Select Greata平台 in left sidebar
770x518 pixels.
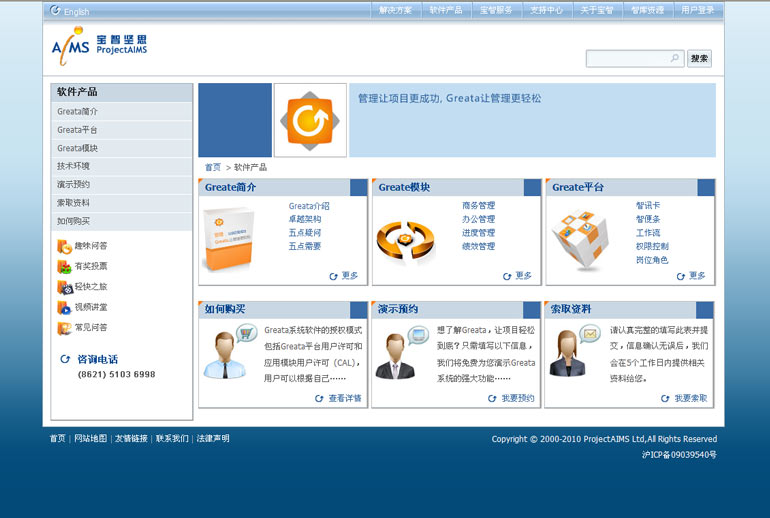pos(121,130)
